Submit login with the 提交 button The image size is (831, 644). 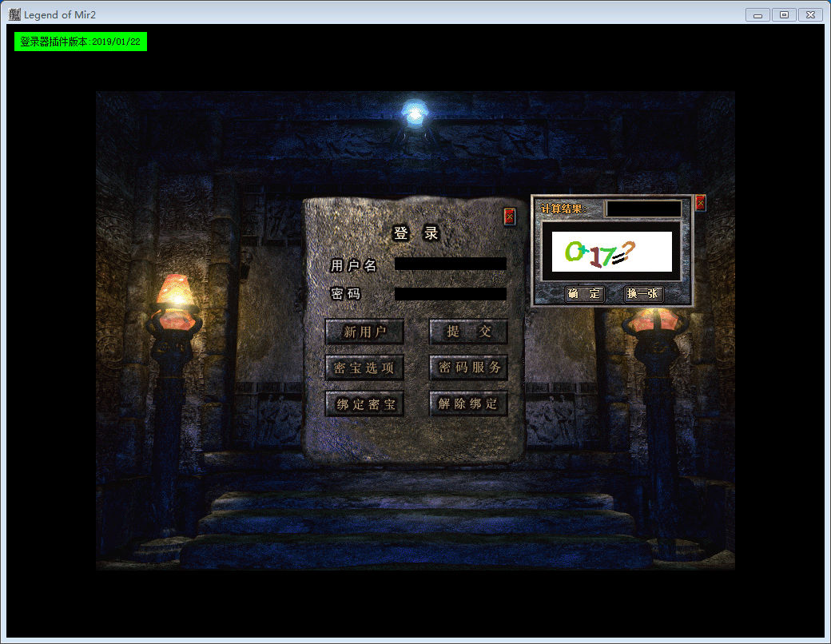pyautogui.click(x=468, y=332)
